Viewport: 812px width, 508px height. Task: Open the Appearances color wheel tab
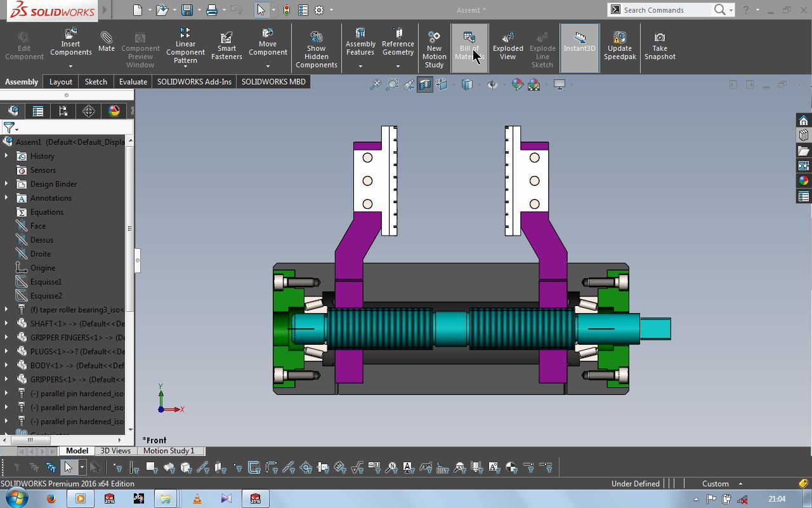114,111
